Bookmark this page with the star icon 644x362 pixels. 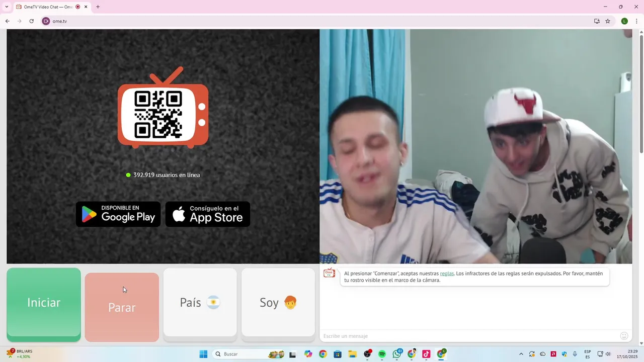click(608, 21)
